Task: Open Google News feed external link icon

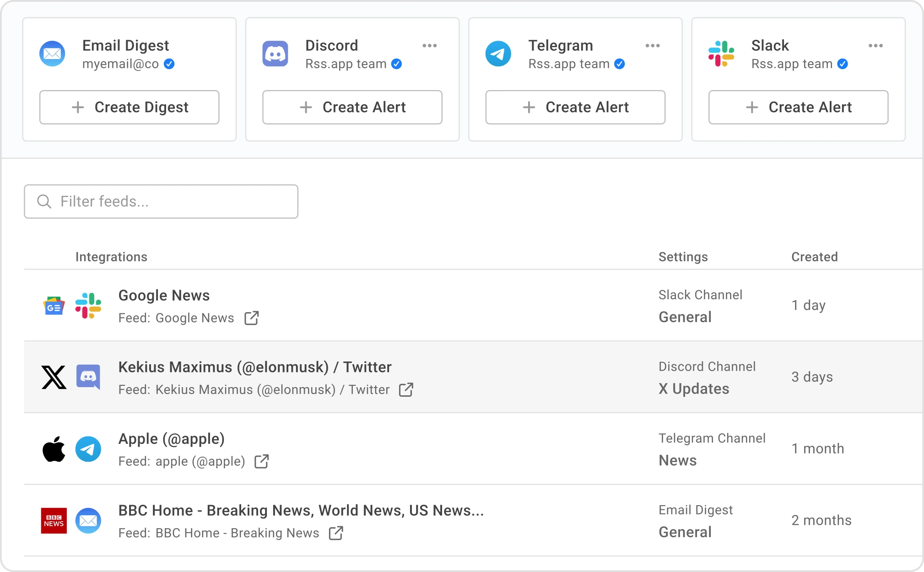Action: click(251, 318)
